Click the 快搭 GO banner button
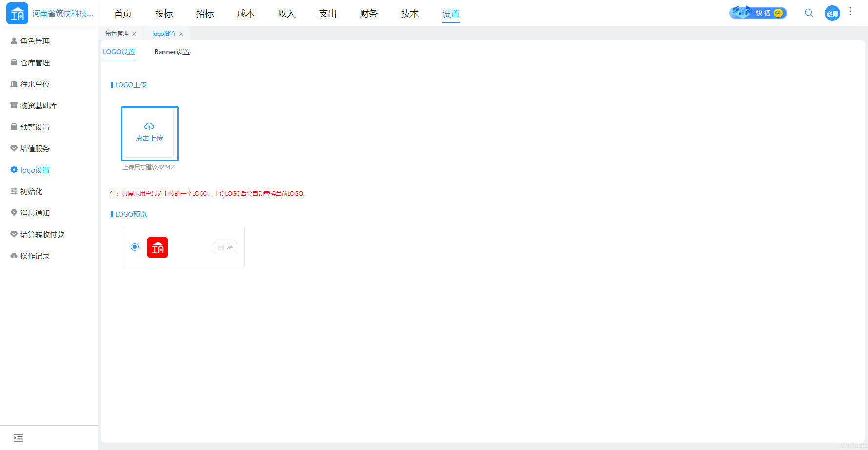Screen dimensions: 868x450 [758, 13]
